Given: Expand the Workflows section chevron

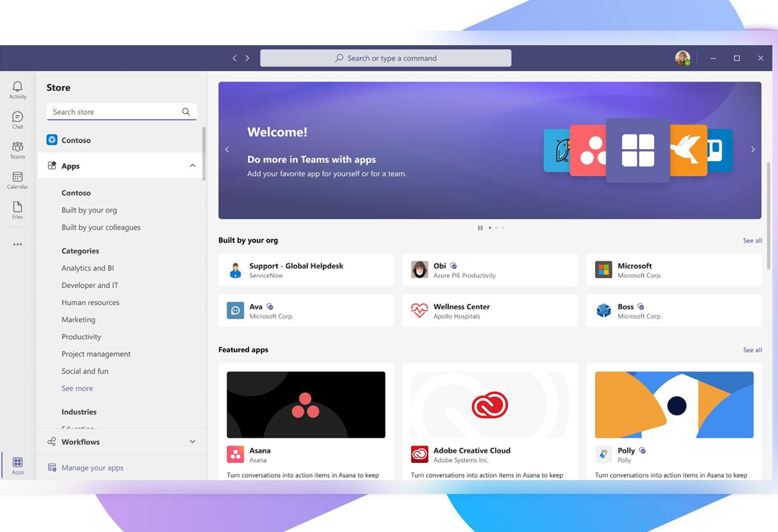Looking at the screenshot, I should pyautogui.click(x=193, y=441).
